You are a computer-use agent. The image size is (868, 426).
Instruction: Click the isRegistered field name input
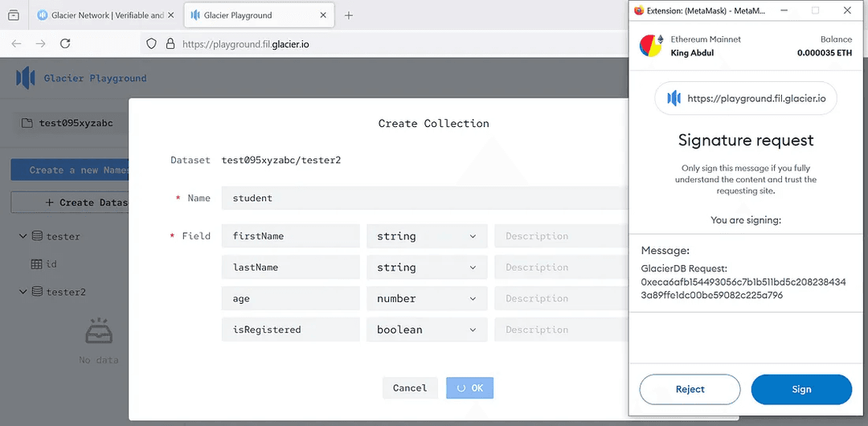(x=291, y=330)
